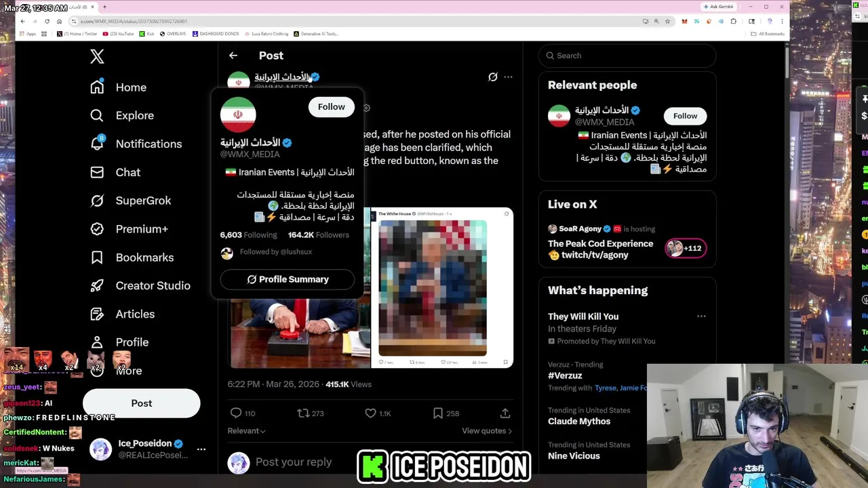
Task: Open Creator Studio
Action: click(x=140, y=285)
